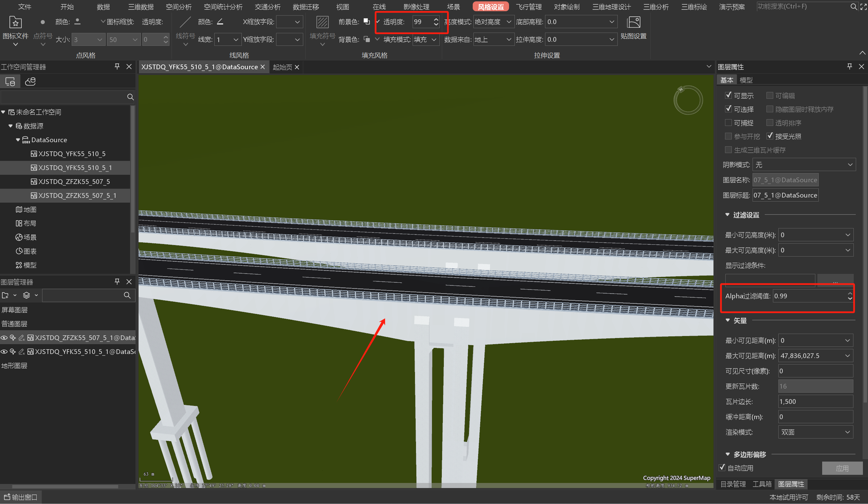
Task: Toggle selectable icon for XJSTDQ_YFK55_510_5_1 layer
Action: click(x=13, y=352)
